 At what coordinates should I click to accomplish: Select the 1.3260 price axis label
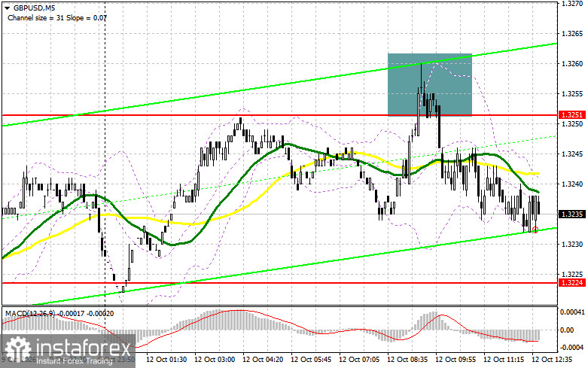572,64
